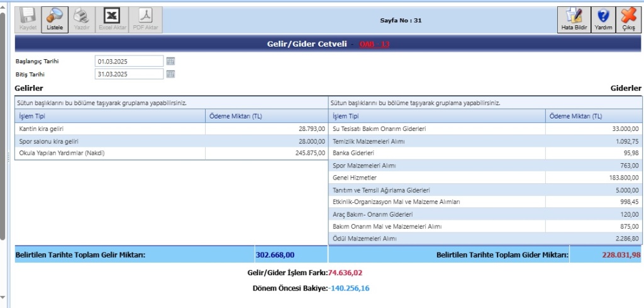Open calendar for Başlangıç Tarihi
The height and width of the screenshot is (308, 644).
pos(170,61)
